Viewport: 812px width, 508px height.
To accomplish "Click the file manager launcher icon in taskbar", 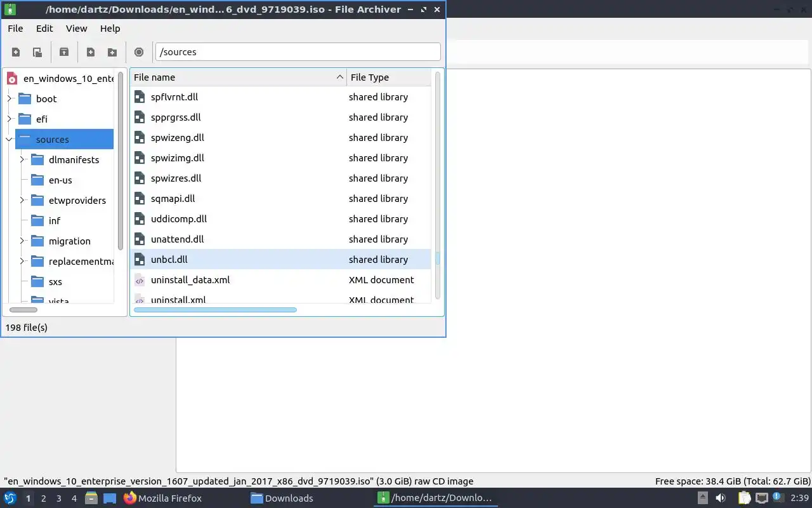I will [91, 498].
